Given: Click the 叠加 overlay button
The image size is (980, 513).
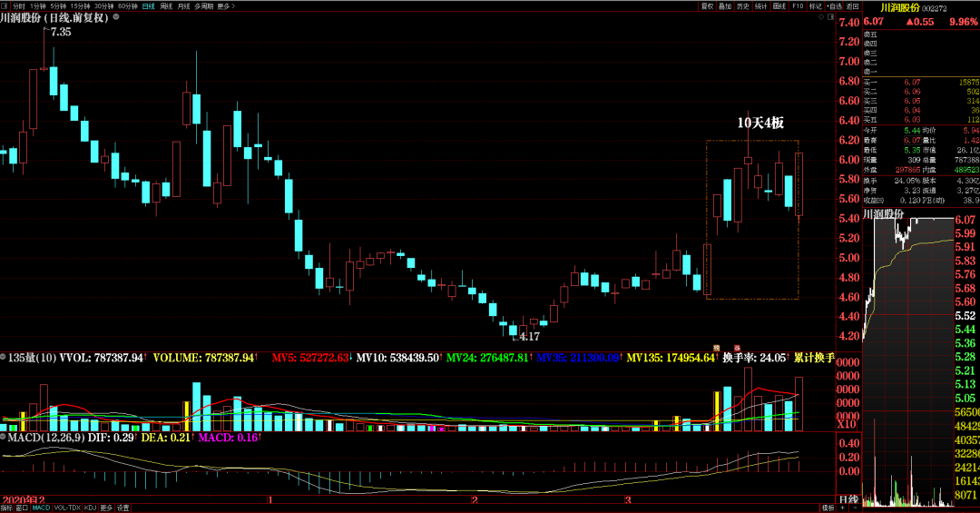Looking at the screenshot, I should coord(725,5).
